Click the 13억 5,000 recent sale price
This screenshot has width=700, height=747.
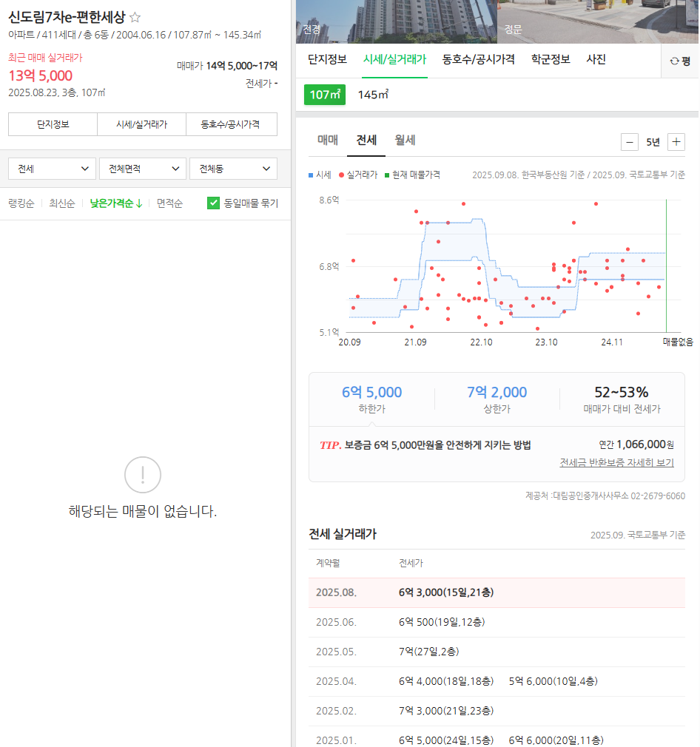click(x=41, y=75)
